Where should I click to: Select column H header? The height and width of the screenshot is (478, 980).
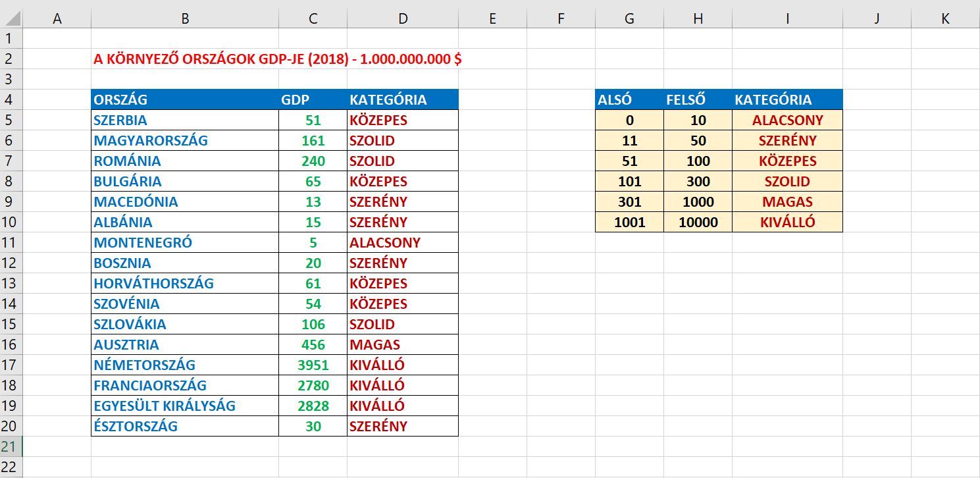[x=698, y=19]
